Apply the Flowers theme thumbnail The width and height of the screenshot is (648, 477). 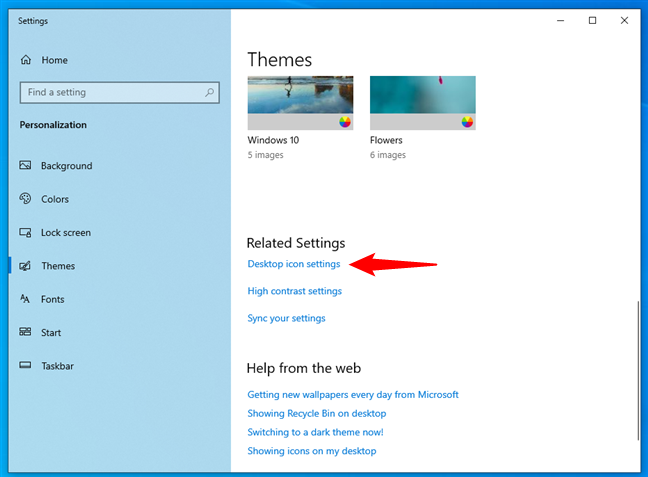[423, 103]
